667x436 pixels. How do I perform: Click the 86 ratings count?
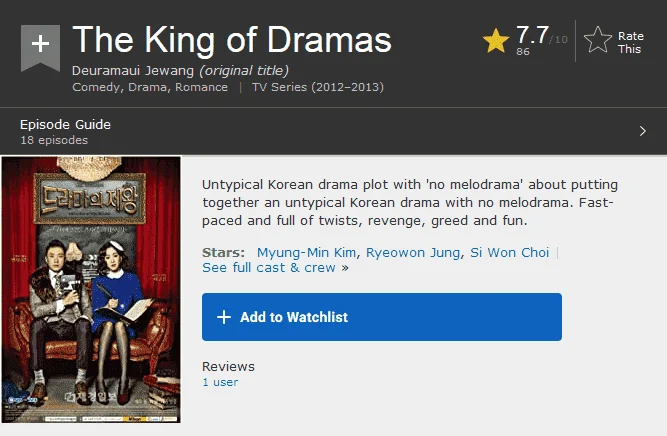pos(523,51)
